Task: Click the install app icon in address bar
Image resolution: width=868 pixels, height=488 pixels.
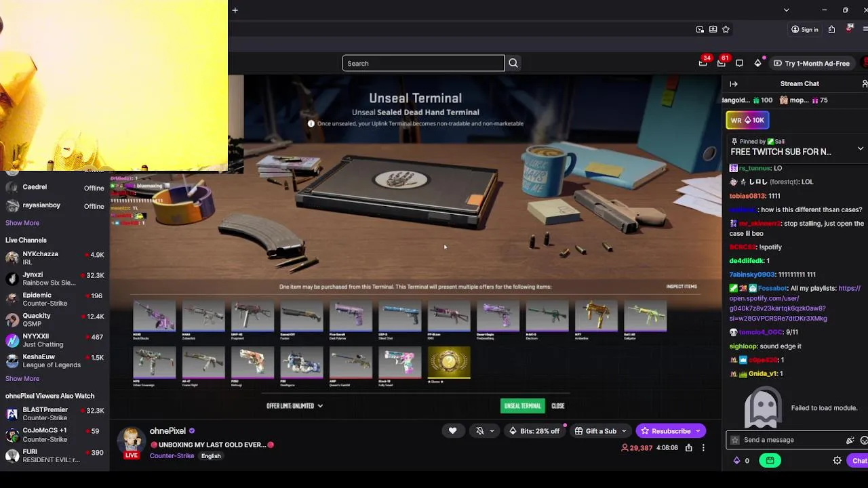Action: (713, 29)
